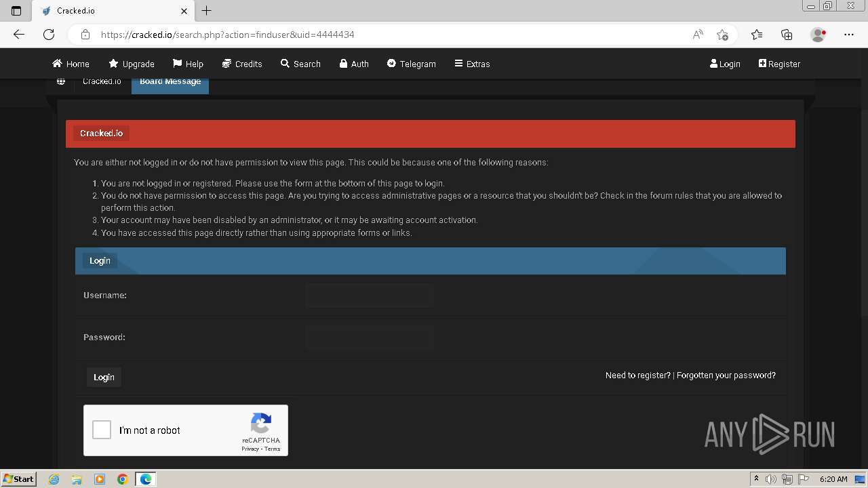
Task: Click Forgotten your password? link
Action: (726, 375)
